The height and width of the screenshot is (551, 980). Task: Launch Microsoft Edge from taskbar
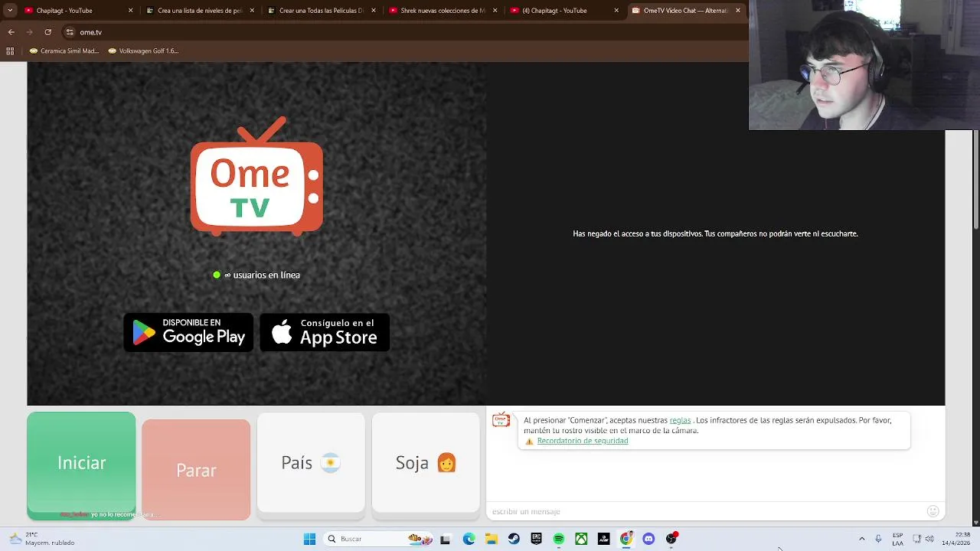click(x=469, y=539)
